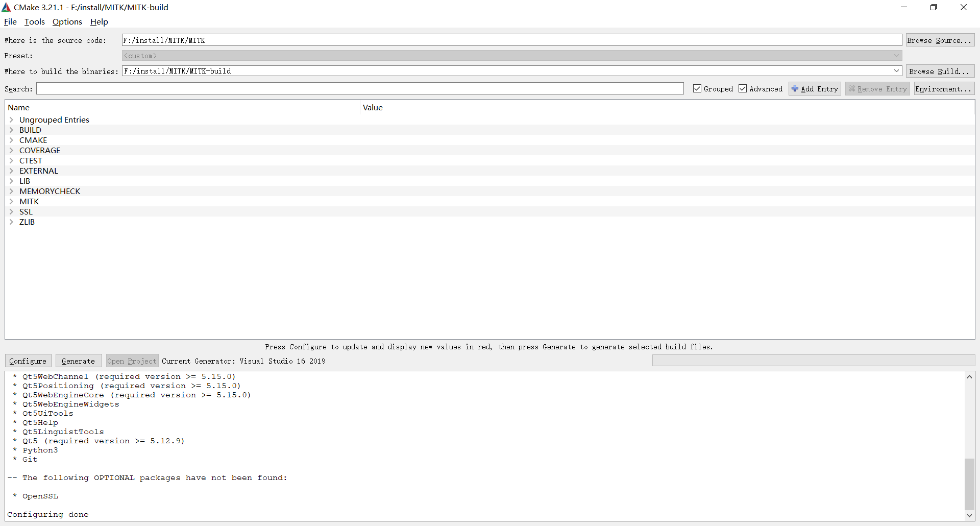Click the 'Configuring done' log line

pyautogui.click(x=48, y=514)
